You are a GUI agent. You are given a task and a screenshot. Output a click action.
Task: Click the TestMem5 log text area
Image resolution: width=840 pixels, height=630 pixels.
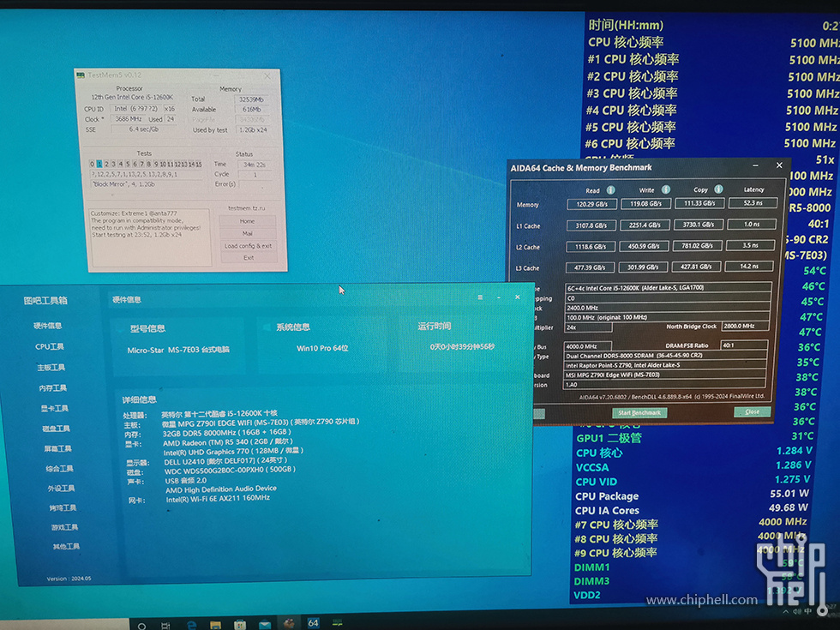149,237
